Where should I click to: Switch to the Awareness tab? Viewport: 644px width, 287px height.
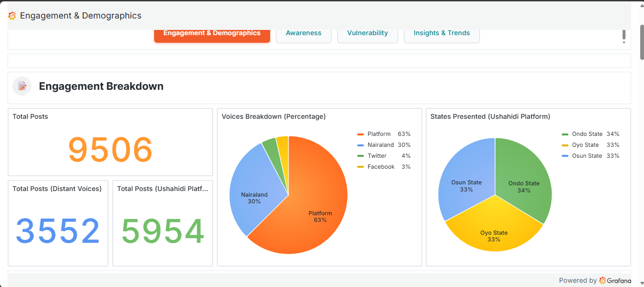pos(303,33)
